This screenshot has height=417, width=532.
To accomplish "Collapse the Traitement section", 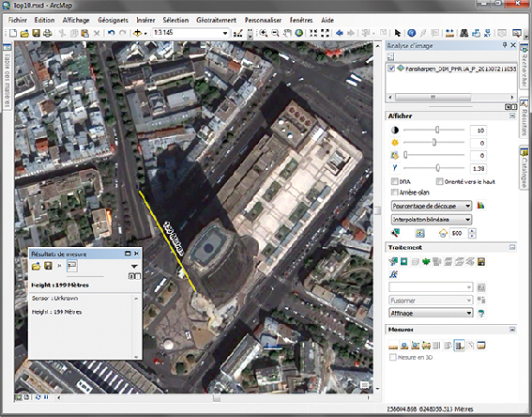I will click(512, 247).
